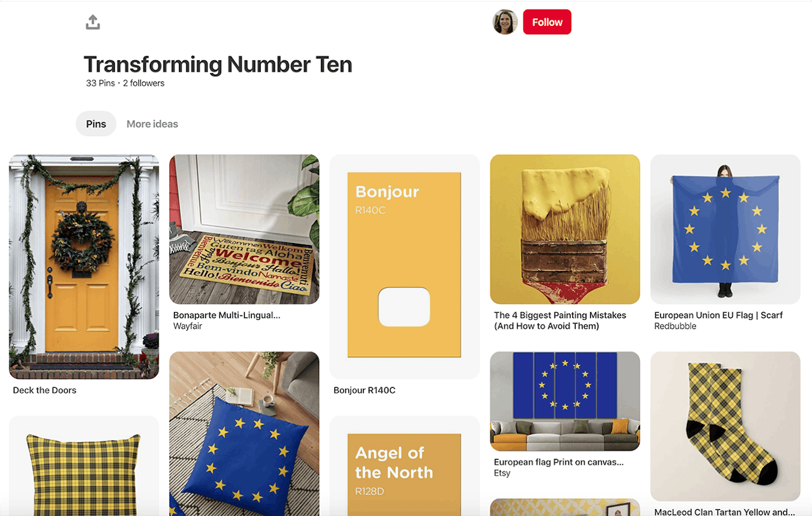Open The 4 Biggest Painting Mistakes title
812x516 pixels.
coord(560,321)
